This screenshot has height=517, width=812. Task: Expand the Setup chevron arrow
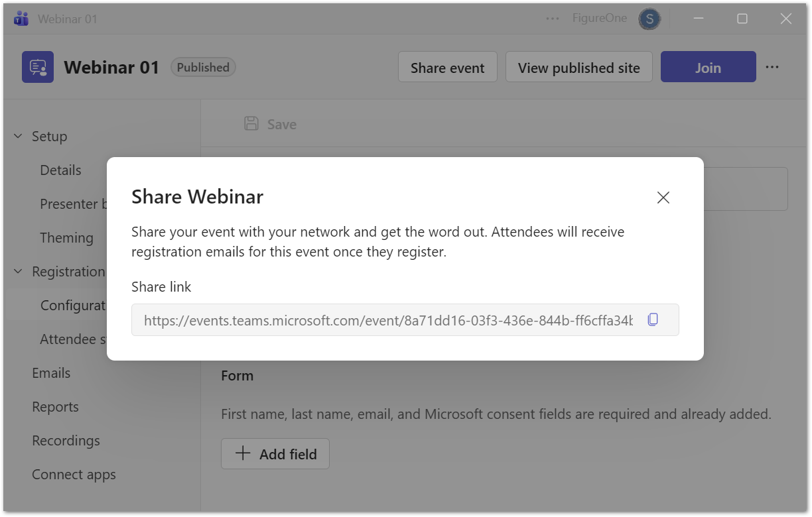tap(17, 136)
